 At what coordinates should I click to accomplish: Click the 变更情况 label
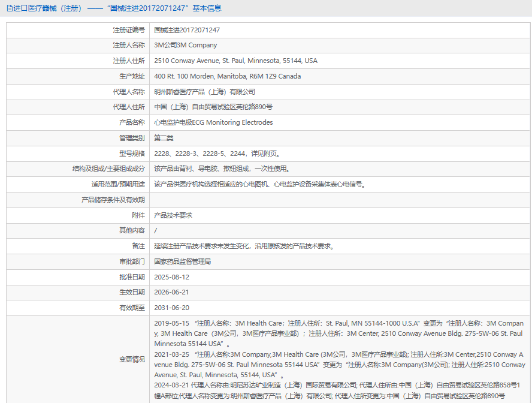(x=132, y=360)
